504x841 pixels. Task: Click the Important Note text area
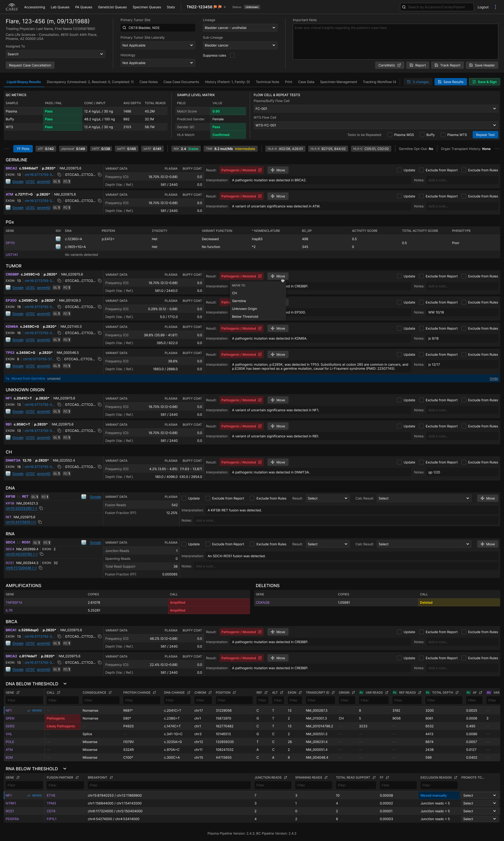pos(395,42)
